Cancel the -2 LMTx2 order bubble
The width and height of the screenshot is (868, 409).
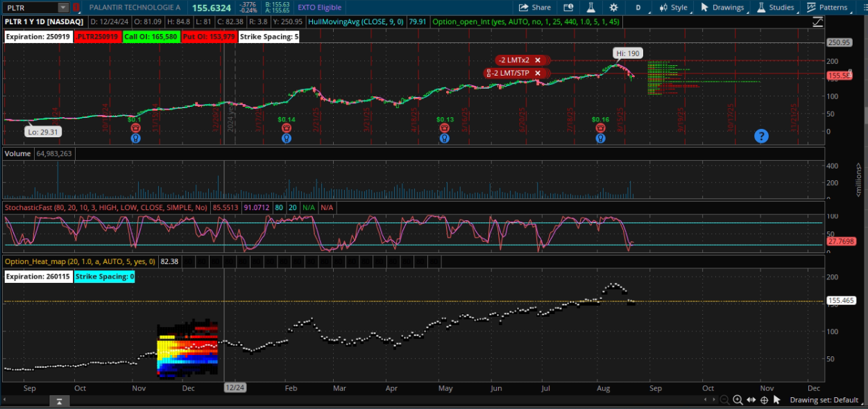[x=537, y=60]
